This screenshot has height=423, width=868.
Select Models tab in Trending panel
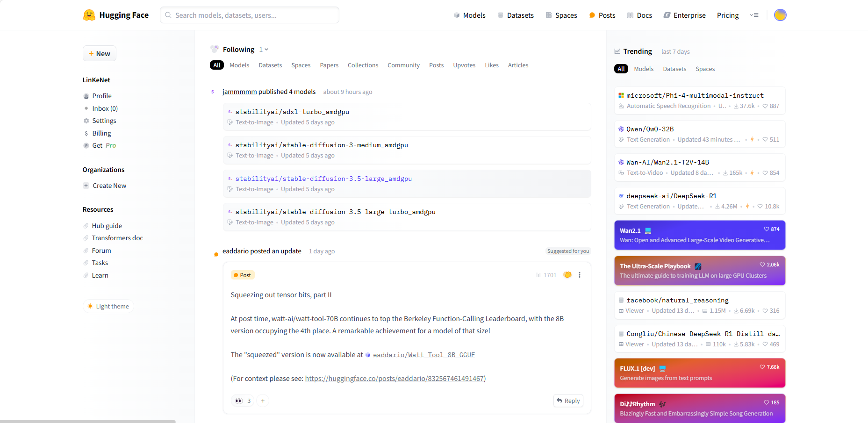pyautogui.click(x=644, y=69)
